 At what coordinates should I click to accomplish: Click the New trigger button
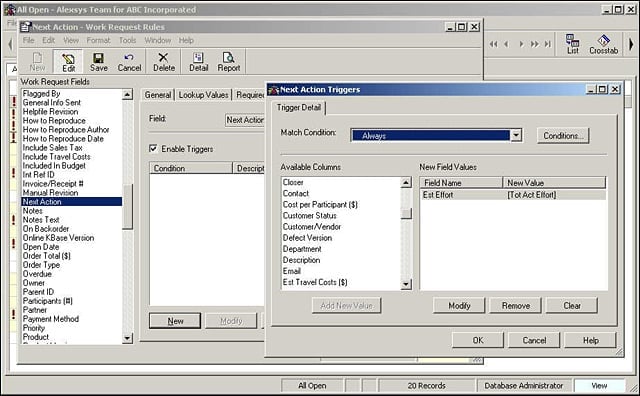click(175, 321)
